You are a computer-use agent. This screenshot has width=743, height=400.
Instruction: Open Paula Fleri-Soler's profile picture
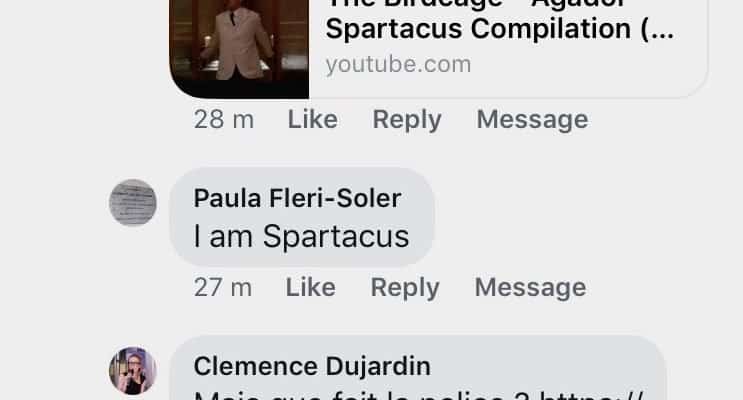pyautogui.click(x=133, y=202)
